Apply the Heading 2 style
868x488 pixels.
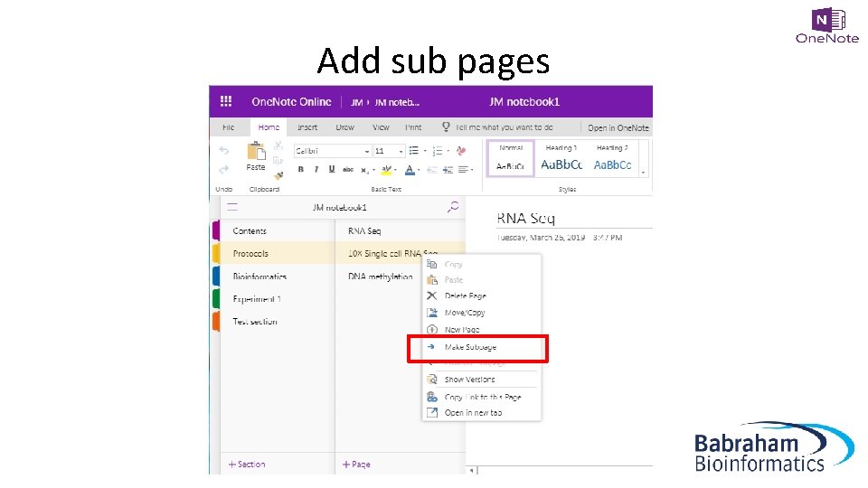(x=612, y=158)
